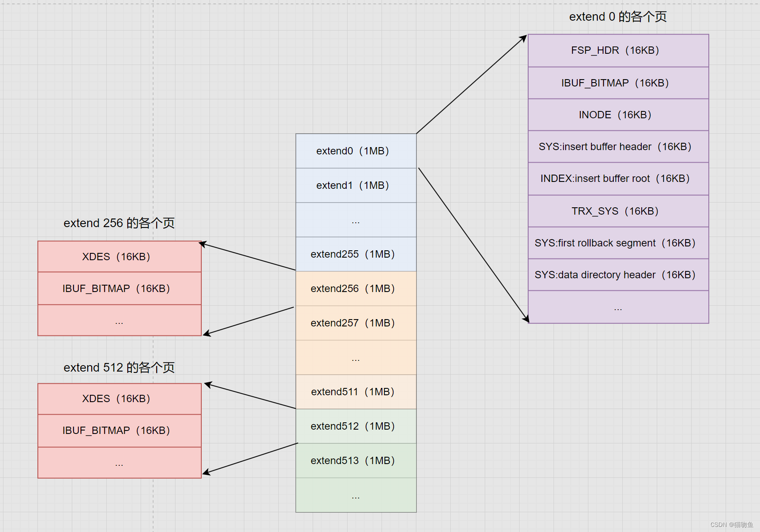This screenshot has width=760, height=532.
Task: Select the ellipsis cell in purple extend 0 table
Action: tap(618, 307)
